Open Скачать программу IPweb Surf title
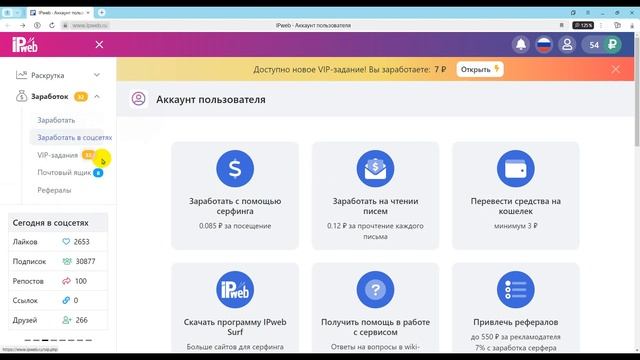This screenshot has width=640, height=360. [x=235, y=327]
